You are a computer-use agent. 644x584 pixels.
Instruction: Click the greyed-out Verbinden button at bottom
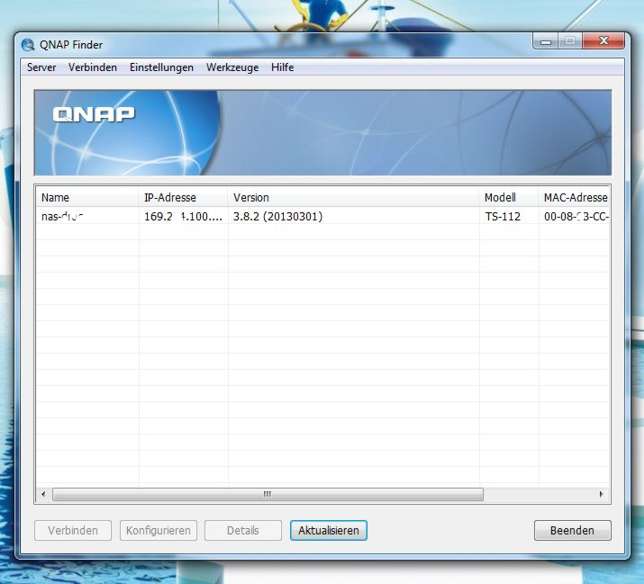[x=73, y=530]
